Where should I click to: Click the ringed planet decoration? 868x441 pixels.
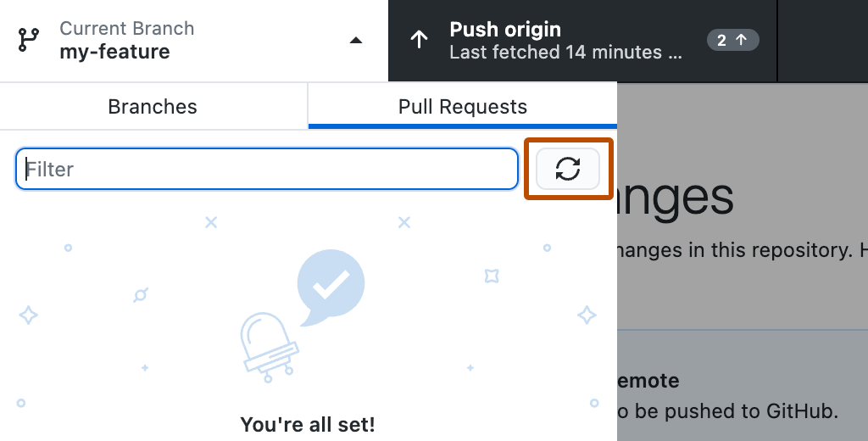141,295
